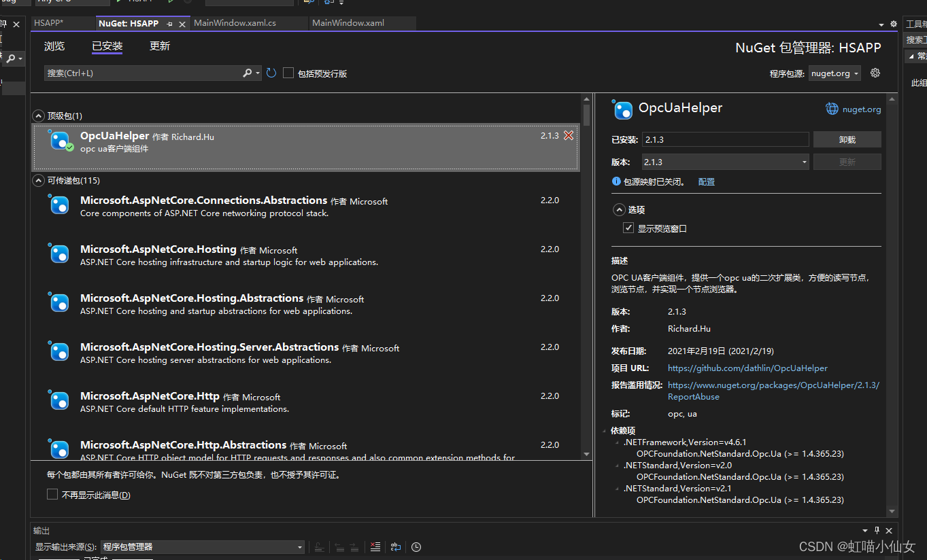
Task: Click the refresh icon next to search box
Action: pyautogui.click(x=271, y=73)
